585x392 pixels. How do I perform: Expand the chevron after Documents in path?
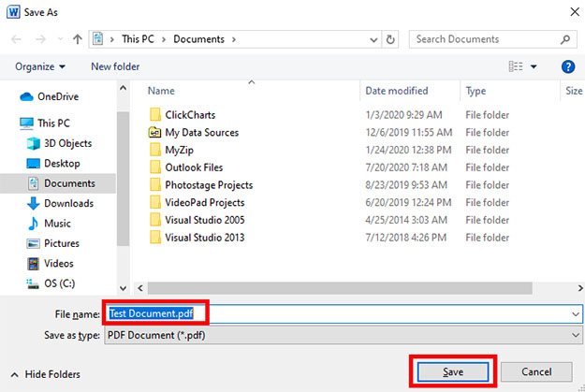[234, 39]
